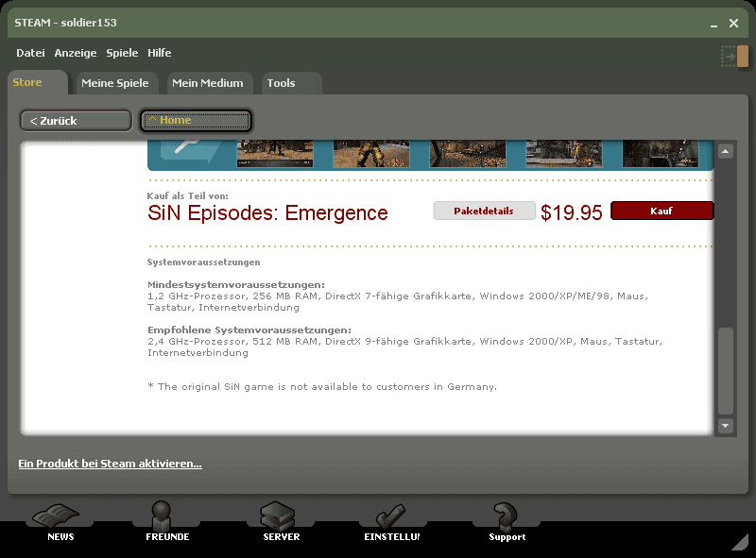
Task: Open the Hilfe menu
Action: tap(159, 53)
